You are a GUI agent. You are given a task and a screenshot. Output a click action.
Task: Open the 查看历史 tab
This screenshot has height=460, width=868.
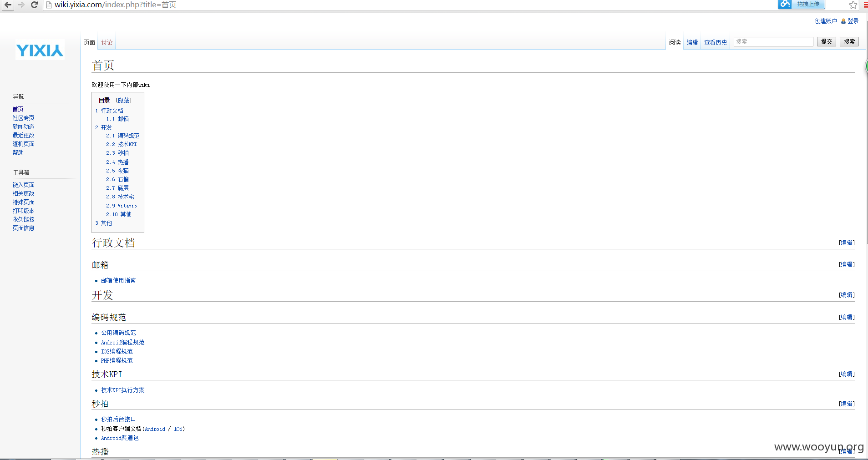tap(716, 42)
